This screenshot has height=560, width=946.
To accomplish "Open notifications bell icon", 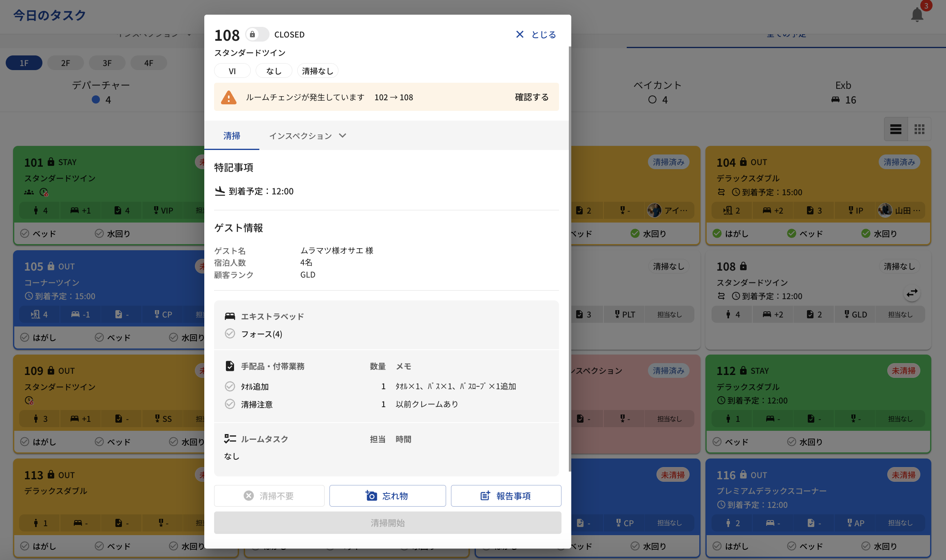I will (917, 15).
